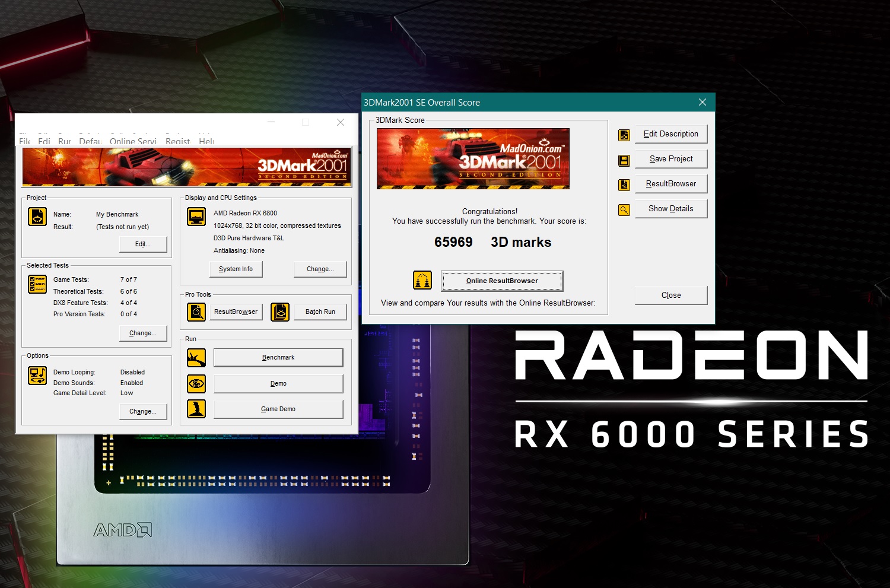Click the 'Game Tests:' label
The height and width of the screenshot is (588, 890).
(x=71, y=279)
